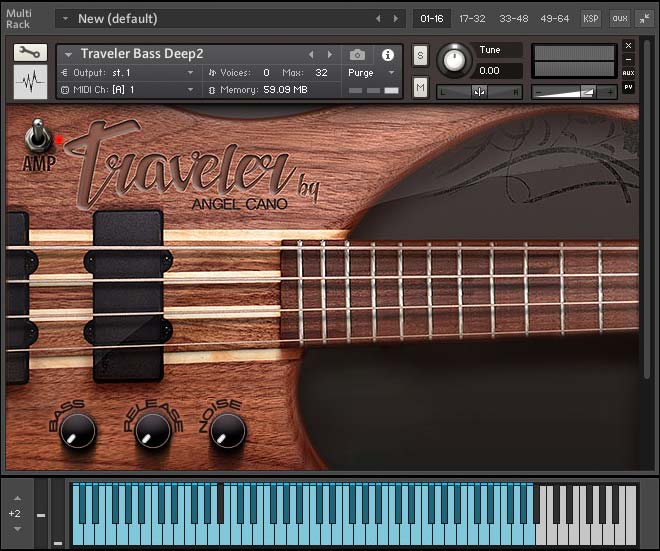Solo the instrument with S button
This screenshot has height=551, width=660.
420,56
